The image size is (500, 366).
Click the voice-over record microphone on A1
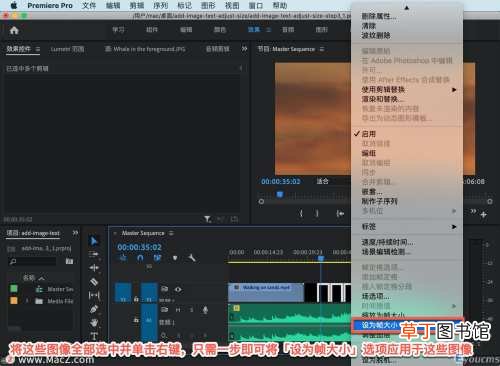(x=205, y=310)
